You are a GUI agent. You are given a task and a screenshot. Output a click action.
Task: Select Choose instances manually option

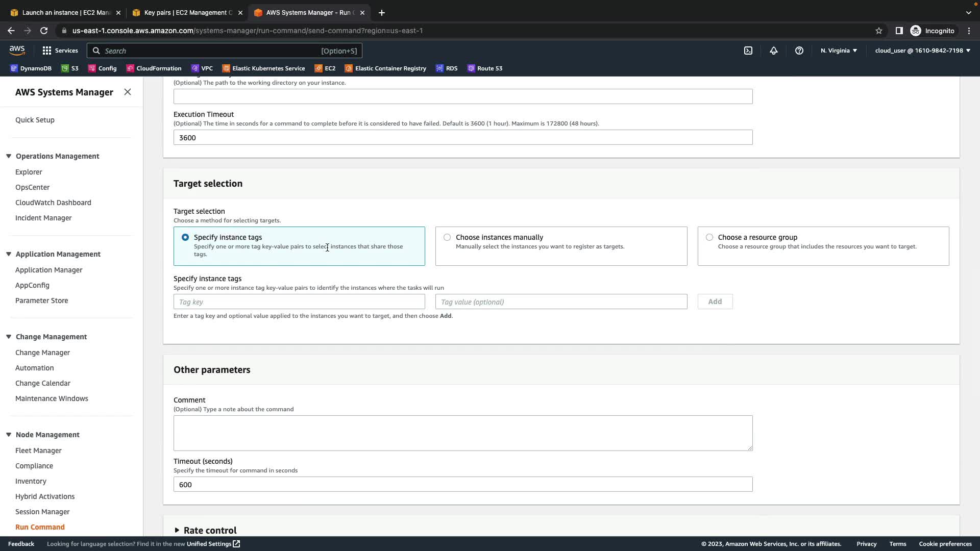pyautogui.click(x=447, y=237)
